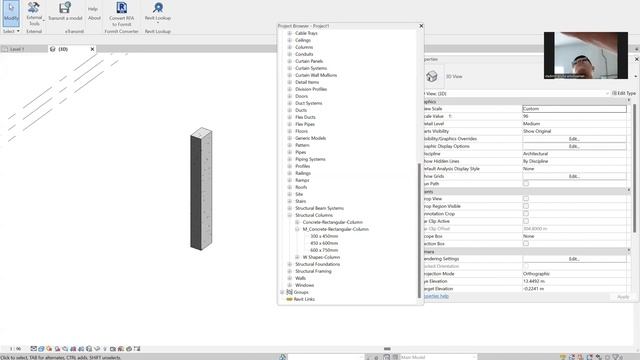
Task: Click the Level 1 view tab icon
Action: point(5,49)
